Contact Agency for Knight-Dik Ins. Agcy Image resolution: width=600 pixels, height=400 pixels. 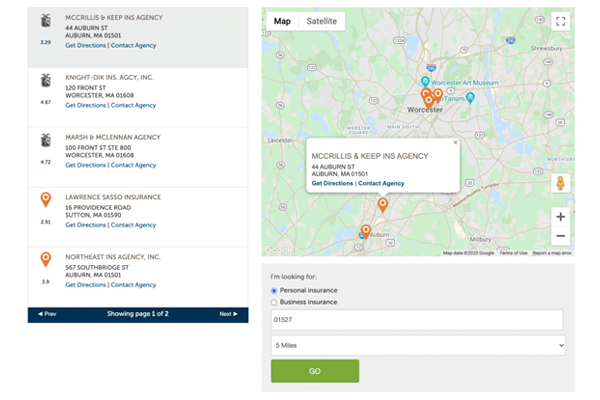(134, 105)
